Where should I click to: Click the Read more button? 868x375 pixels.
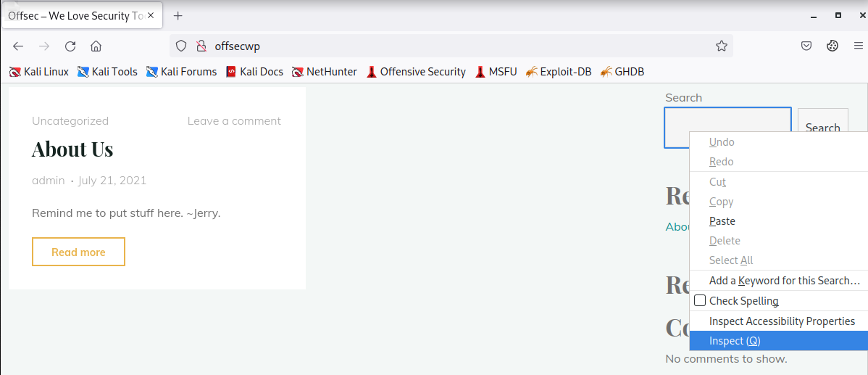[78, 252]
